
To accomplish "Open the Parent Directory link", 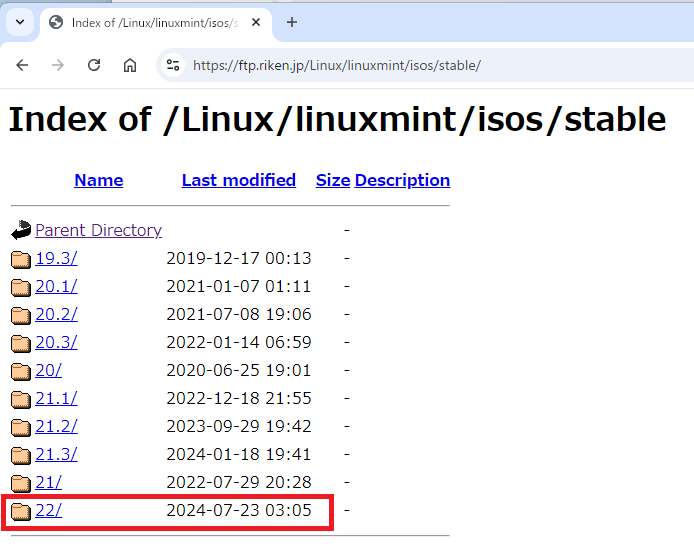I will 98,230.
